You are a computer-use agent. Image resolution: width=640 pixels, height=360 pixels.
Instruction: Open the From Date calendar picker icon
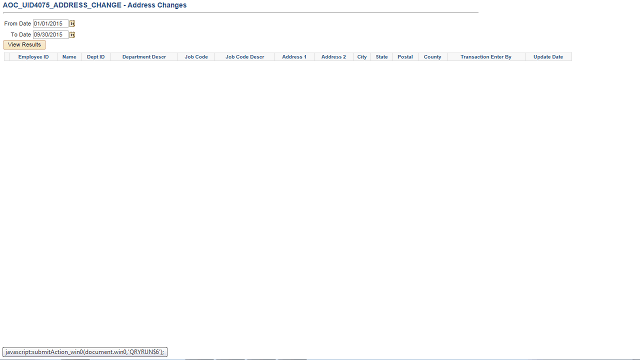point(72,24)
